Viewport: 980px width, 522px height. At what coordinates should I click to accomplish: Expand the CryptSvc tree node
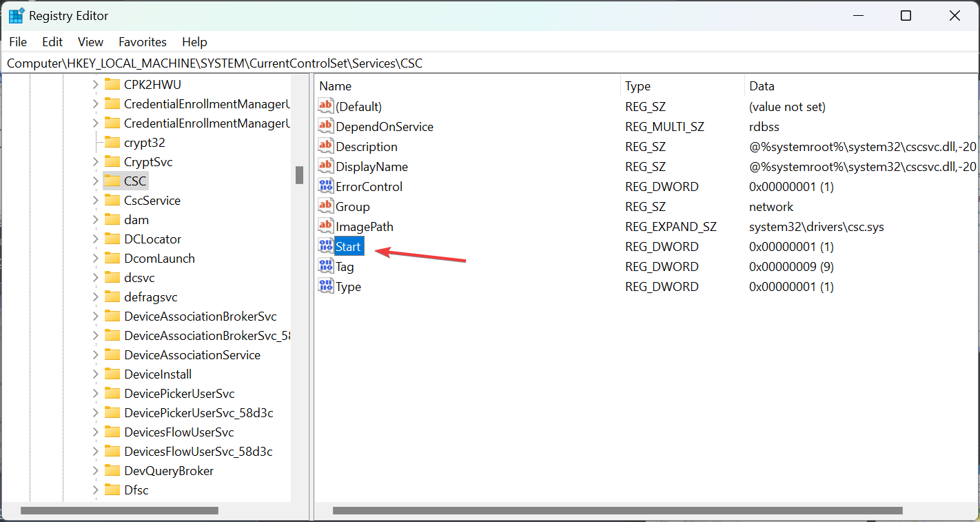[96, 161]
